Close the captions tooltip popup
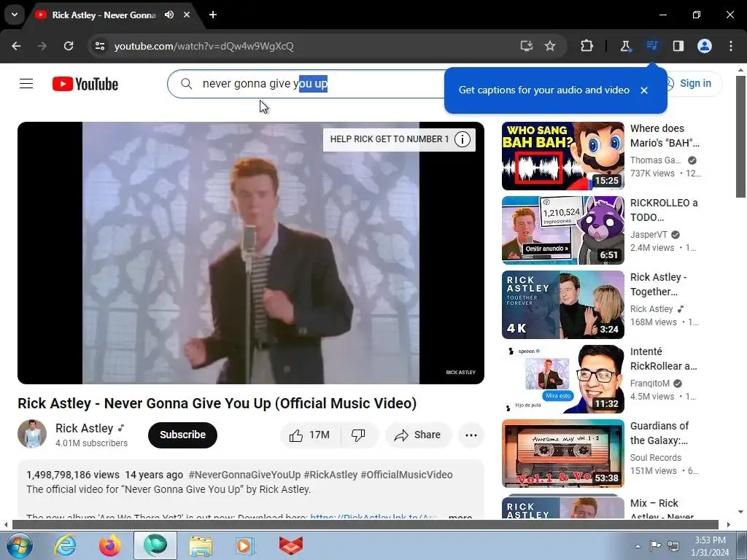The width and height of the screenshot is (747, 560). coord(644,90)
